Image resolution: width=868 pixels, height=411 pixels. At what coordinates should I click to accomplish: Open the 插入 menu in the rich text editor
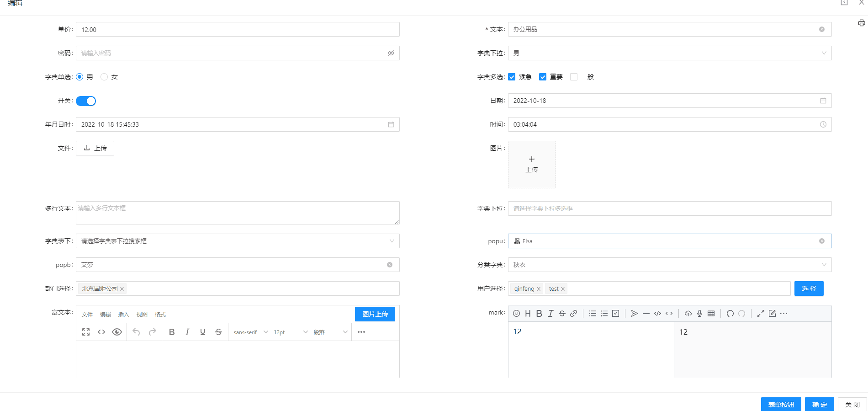coord(124,314)
